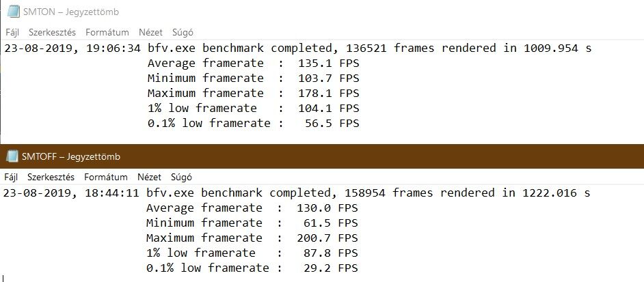This screenshot has height=282, width=644.
Task: Place cursor on 29.2 FPS 0.1% low line
Action: (252, 268)
